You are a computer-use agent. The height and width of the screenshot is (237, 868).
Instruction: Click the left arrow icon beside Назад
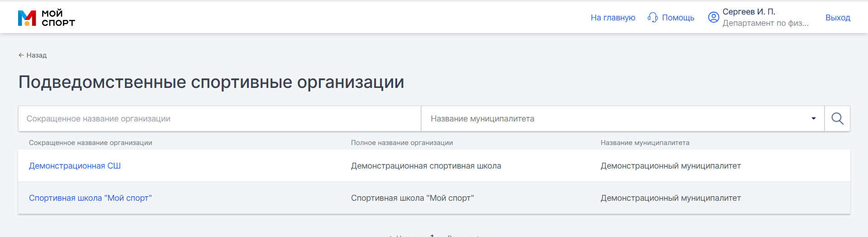21,55
